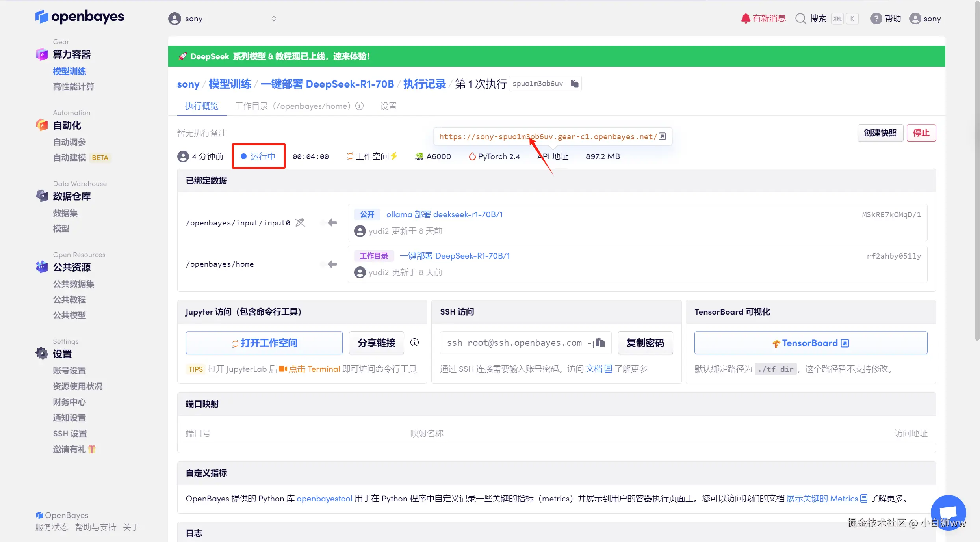Switch to the 设置 tab
This screenshot has height=542, width=980.
[388, 106]
